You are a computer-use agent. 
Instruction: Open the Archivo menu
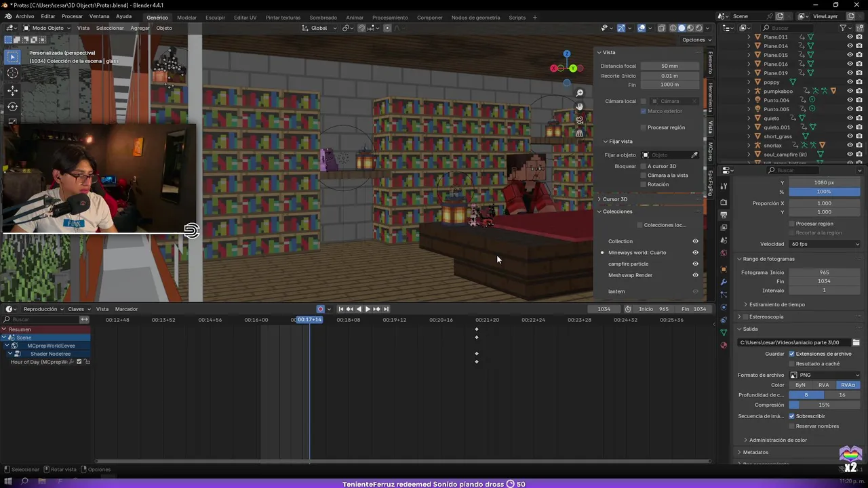coord(24,16)
